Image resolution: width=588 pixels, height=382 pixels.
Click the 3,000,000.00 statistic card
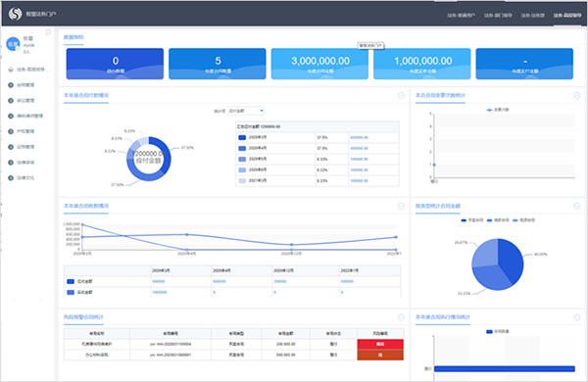pos(319,64)
